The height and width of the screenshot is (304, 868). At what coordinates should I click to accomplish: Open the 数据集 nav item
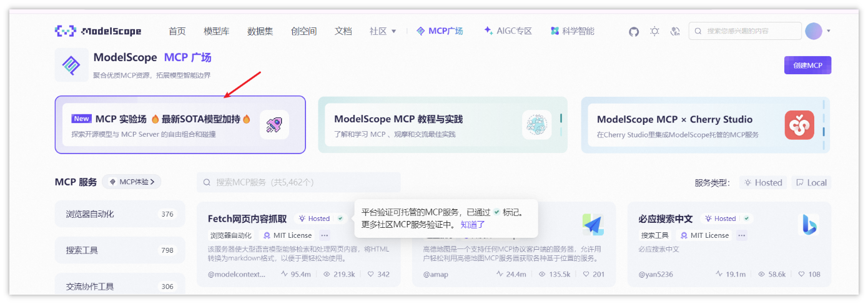[260, 31]
